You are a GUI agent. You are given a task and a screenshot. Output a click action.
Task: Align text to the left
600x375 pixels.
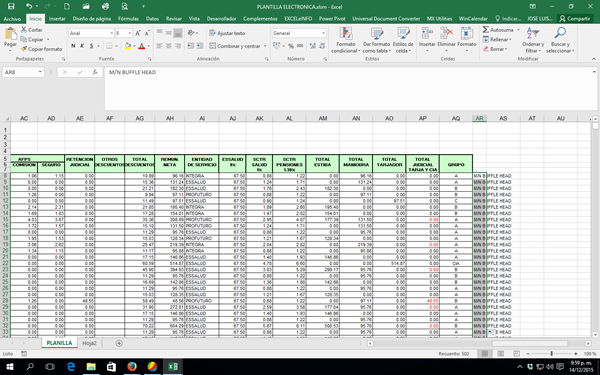click(160, 46)
